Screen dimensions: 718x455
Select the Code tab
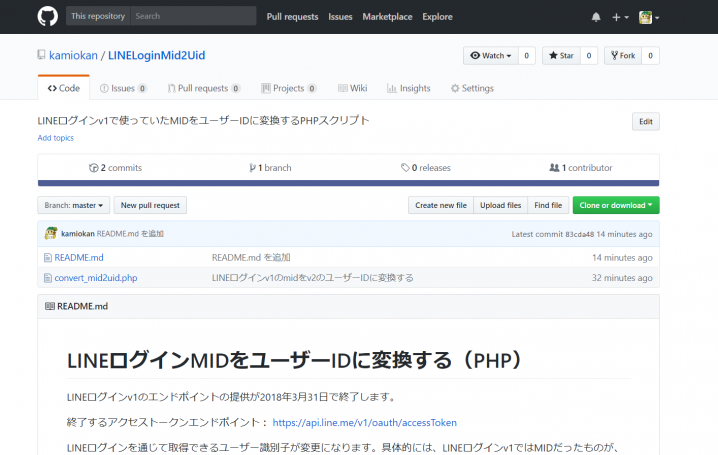click(x=64, y=88)
